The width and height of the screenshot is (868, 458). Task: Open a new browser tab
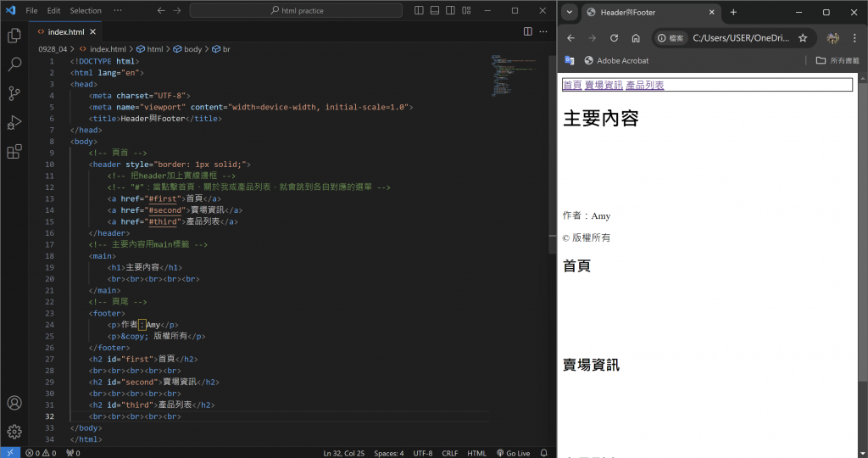tap(733, 12)
